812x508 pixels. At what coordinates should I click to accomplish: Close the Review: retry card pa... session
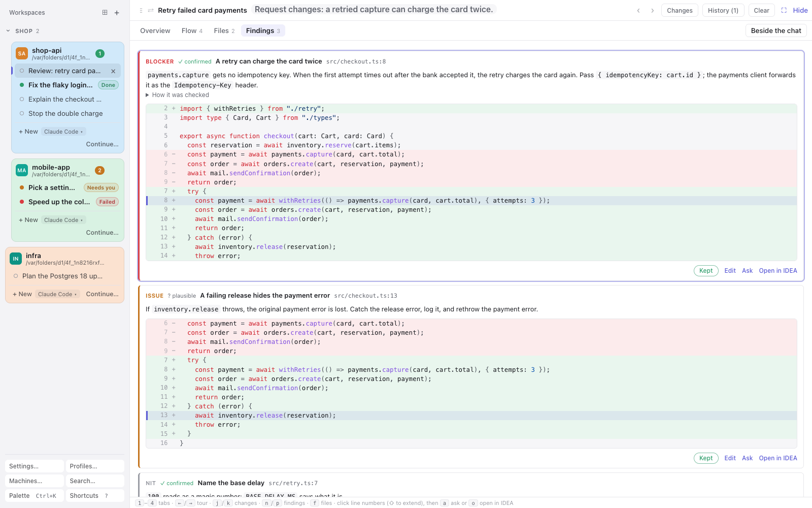[x=113, y=71]
